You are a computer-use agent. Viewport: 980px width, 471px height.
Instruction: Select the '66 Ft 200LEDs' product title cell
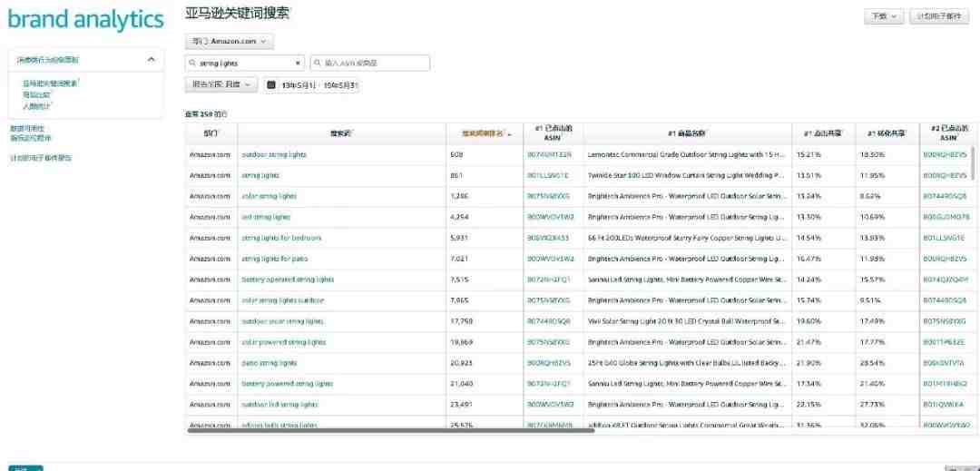tap(686, 238)
